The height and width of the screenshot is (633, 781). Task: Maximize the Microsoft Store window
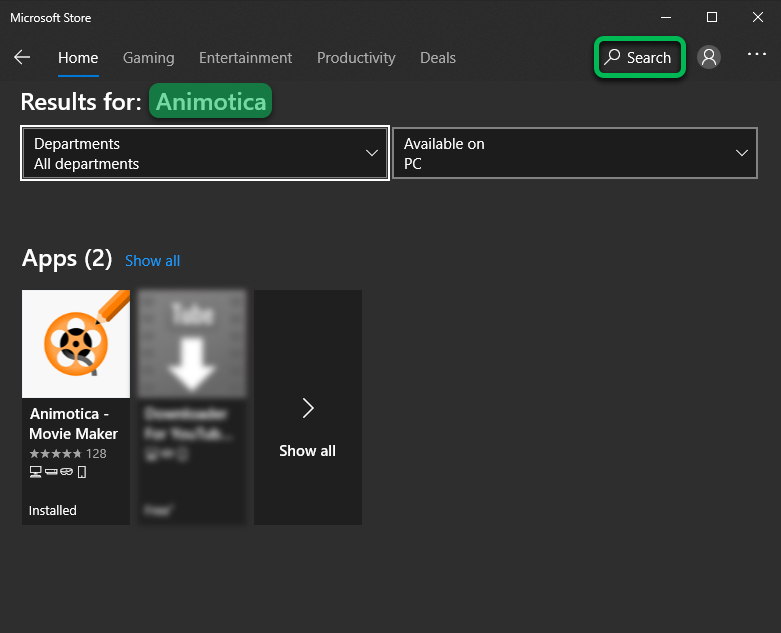712,17
